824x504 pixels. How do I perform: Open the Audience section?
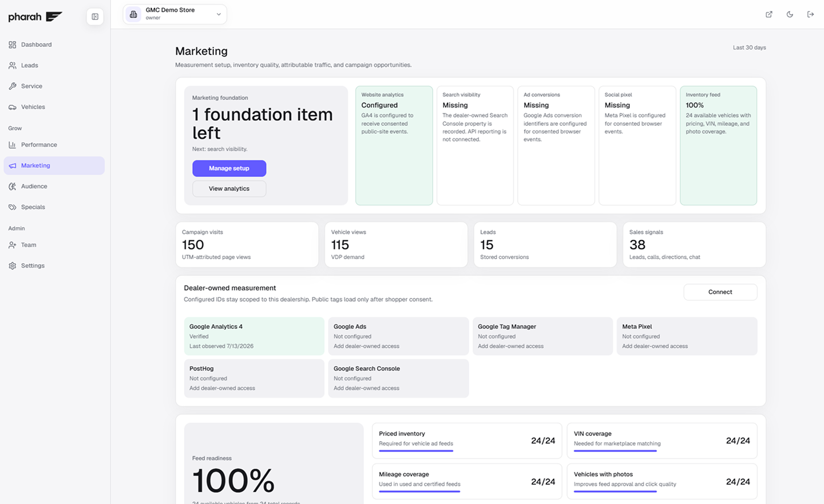click(x=54, y=186)
